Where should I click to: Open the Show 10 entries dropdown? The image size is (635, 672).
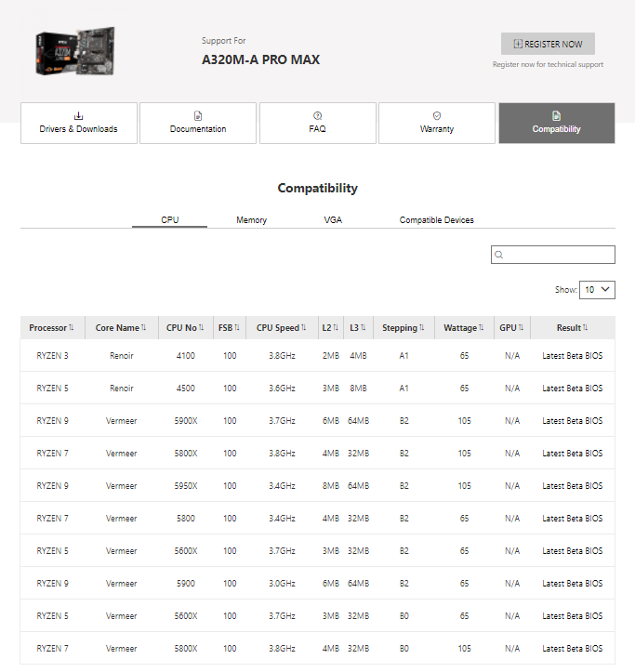[x=597, y=290]
